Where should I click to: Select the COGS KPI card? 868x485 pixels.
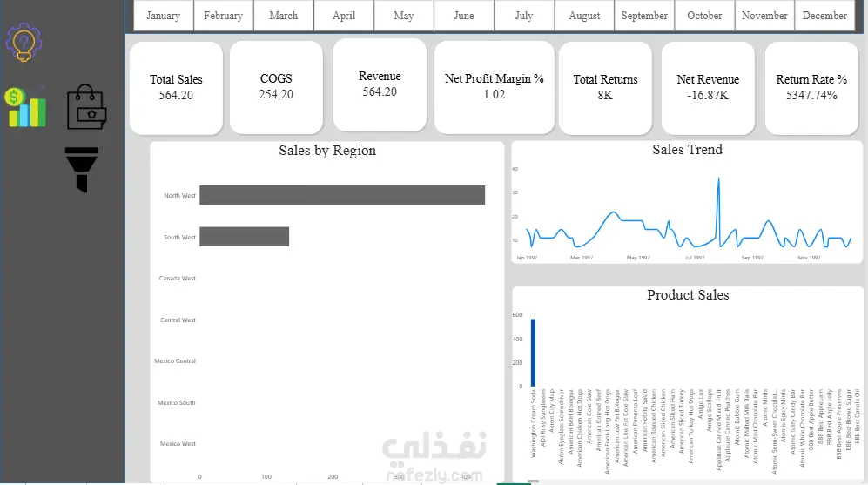pyautogui.click(x=276, y=87)
